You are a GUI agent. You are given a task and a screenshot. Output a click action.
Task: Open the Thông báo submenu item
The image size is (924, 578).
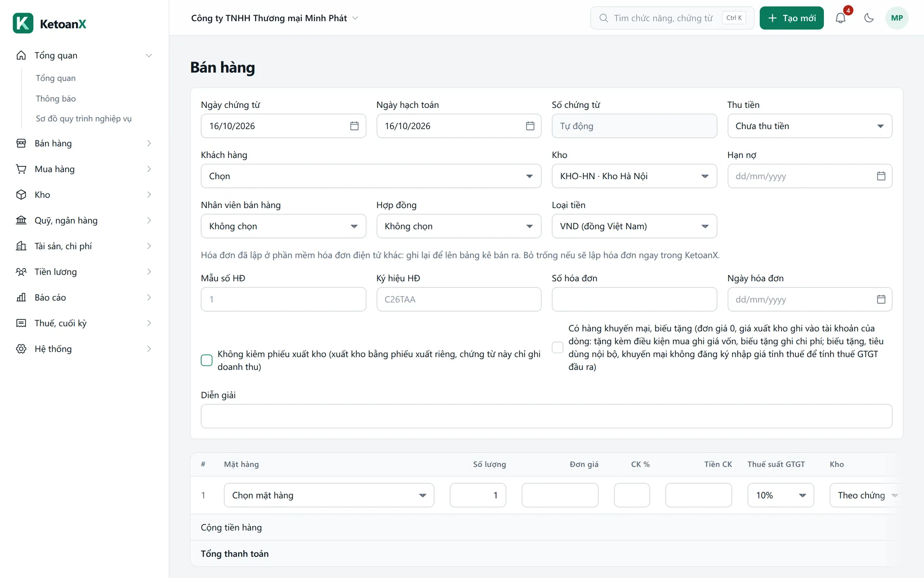56,98
